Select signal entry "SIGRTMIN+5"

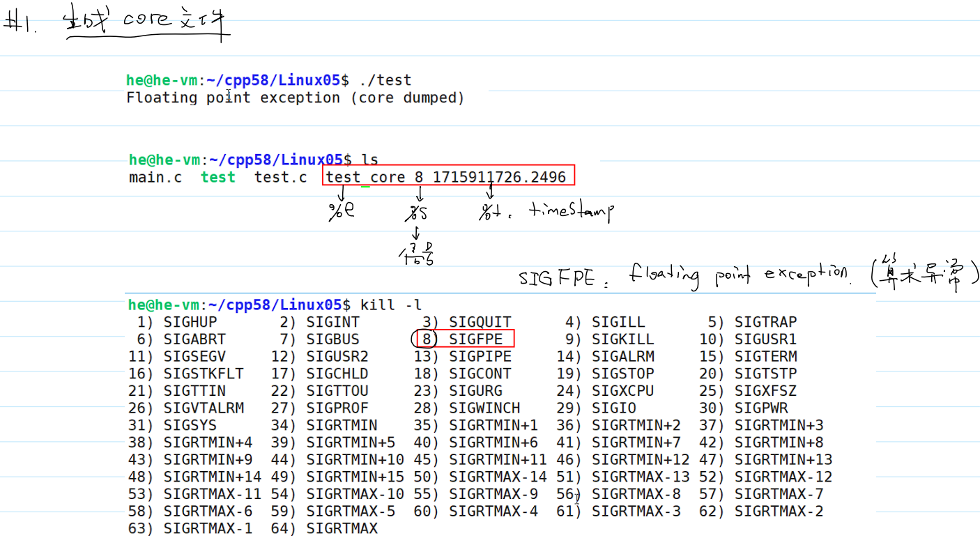click(351, 443)
